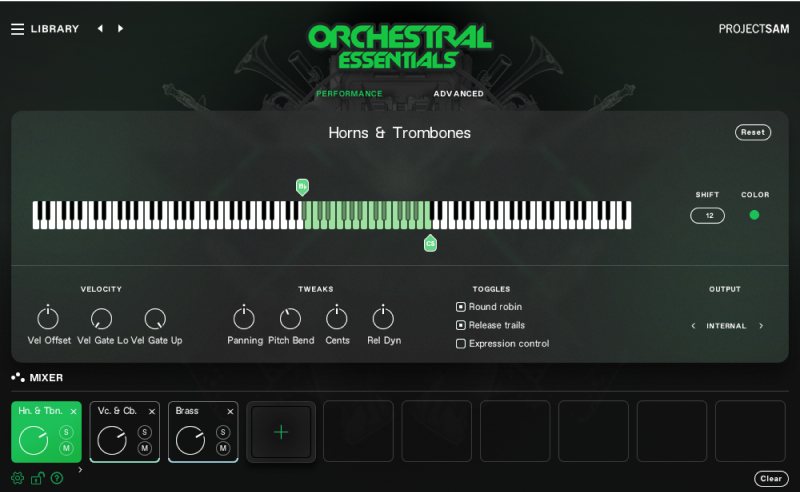Solo the Hn. & Tbn. layer

(x=66, y=432)
